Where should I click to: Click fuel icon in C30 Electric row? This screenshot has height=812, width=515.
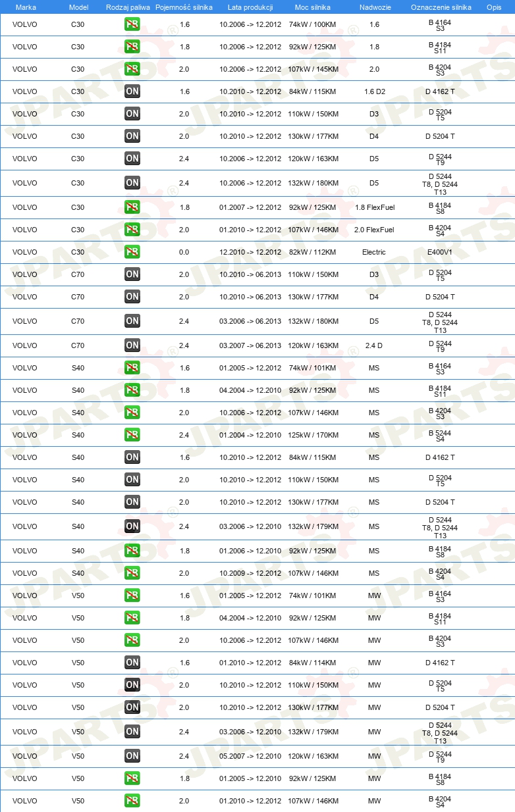click(x=132, y=252)
